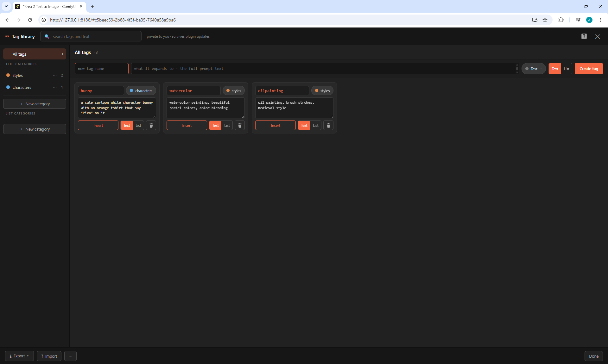Open options dots for styles category
Viewport: 608px width, 364px height.
click(55, 75)
